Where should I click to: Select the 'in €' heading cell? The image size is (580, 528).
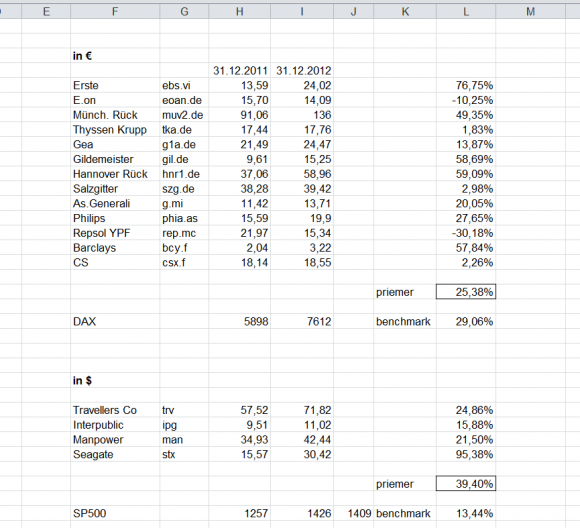click(115, 56)
